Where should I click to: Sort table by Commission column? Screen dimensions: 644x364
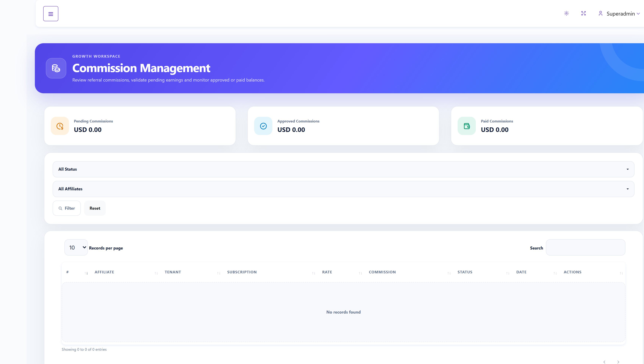pyautogui.click(x=409, y=272)
